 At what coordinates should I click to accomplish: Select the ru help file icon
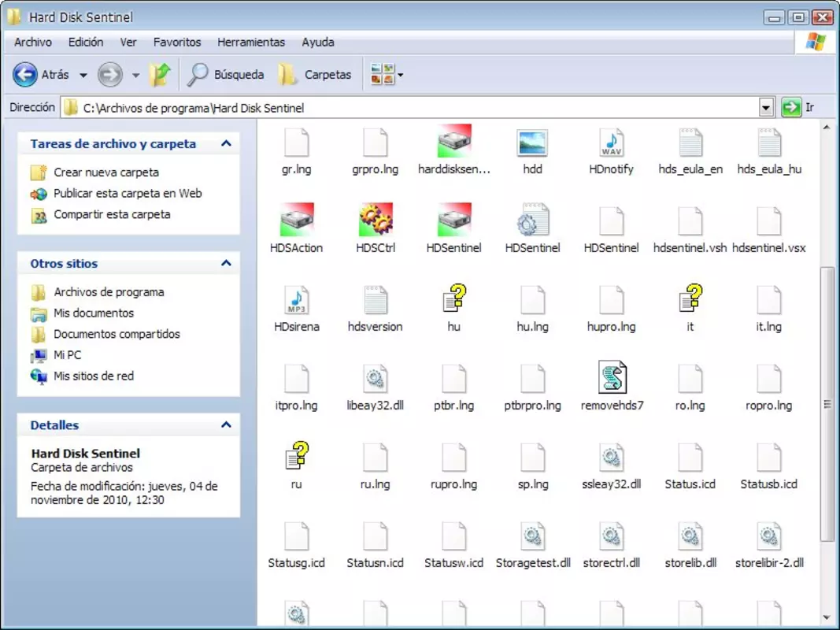pyautogui.click(x=296, y=456)
